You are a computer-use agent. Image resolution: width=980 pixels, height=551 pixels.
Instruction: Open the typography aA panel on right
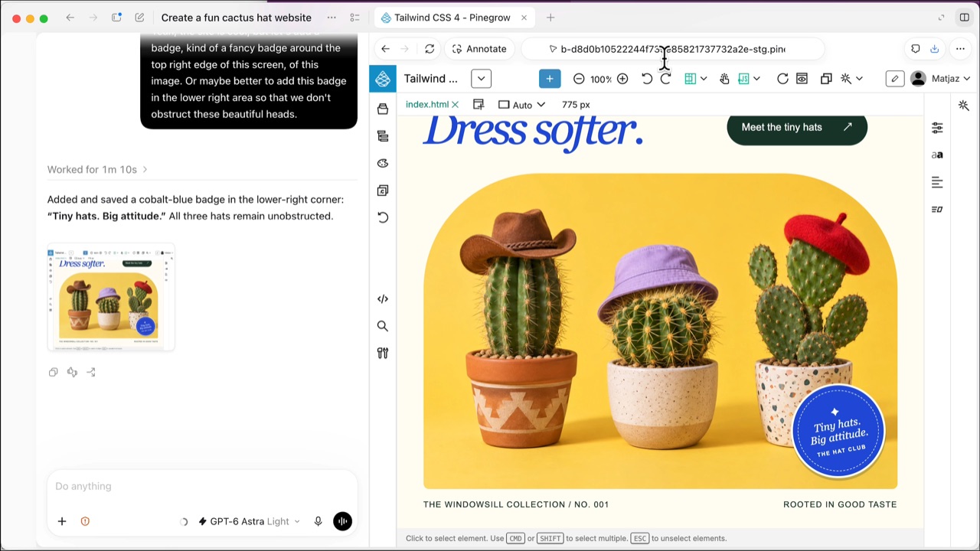(937, 155)
